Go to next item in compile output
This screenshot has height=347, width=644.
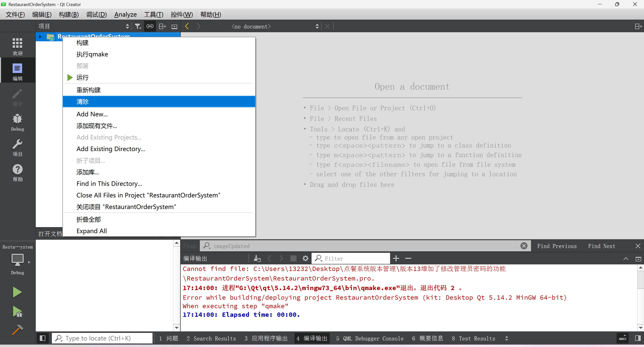click(281, 258)
